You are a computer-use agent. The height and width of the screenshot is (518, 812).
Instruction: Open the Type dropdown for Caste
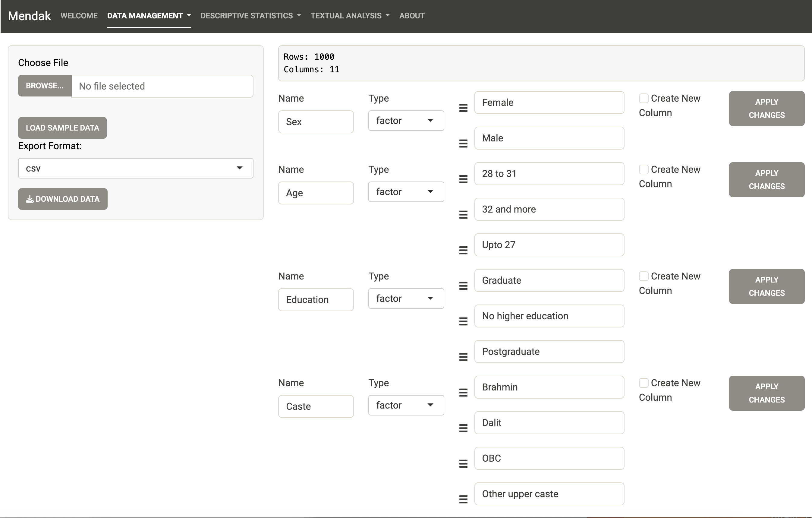406,405
